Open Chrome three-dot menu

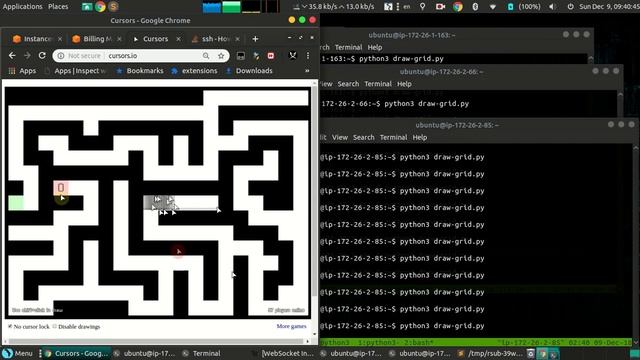click(x=308, y=56)
